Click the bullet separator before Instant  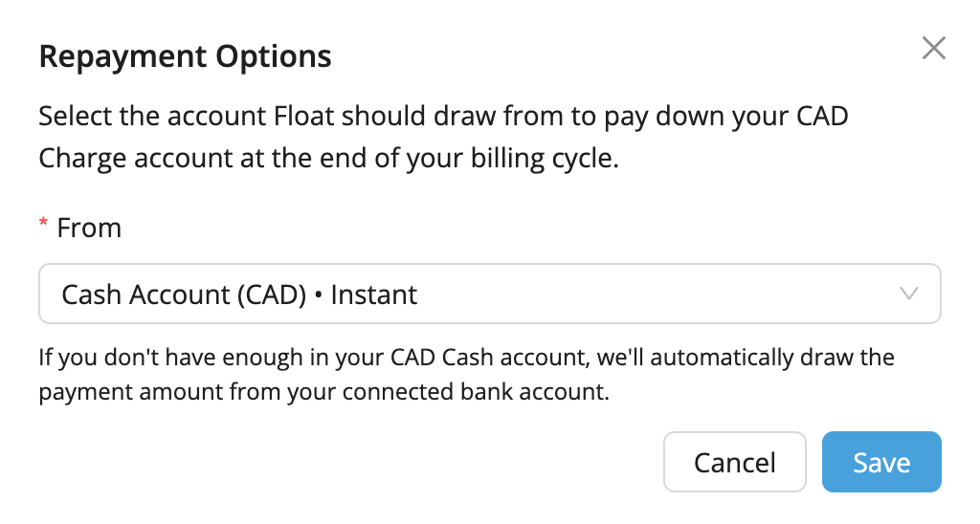[318, 295]
